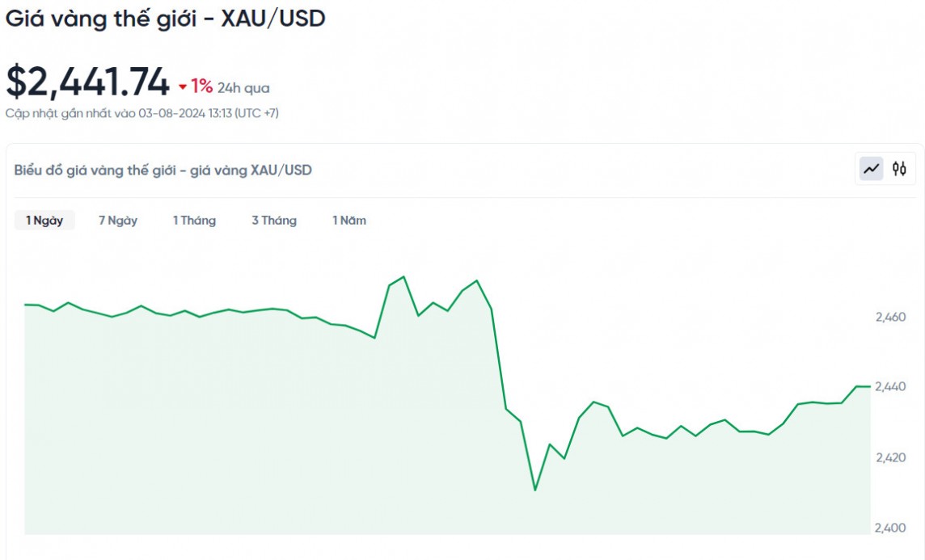Show the 1 Tháng chart range
The image size is (925, 560).
pyautogui.click(x=194, y=221)
